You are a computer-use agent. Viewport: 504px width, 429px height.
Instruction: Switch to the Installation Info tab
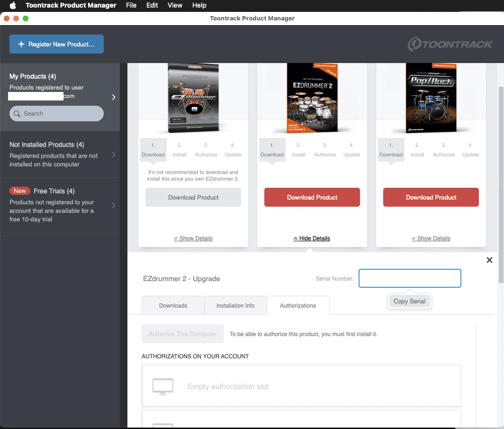tap(235, 305)
